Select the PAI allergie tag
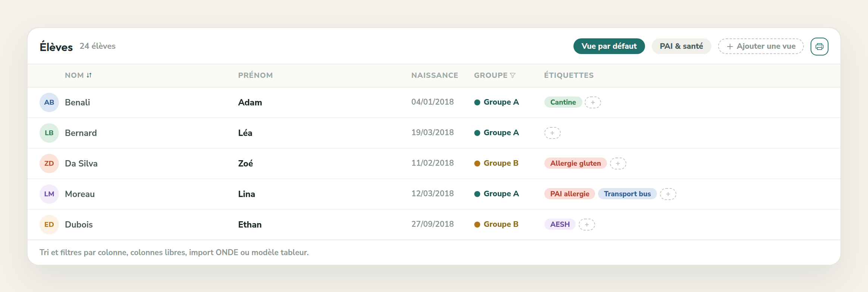The width and height of the screenshot is (868, 292). click(569, 194)
